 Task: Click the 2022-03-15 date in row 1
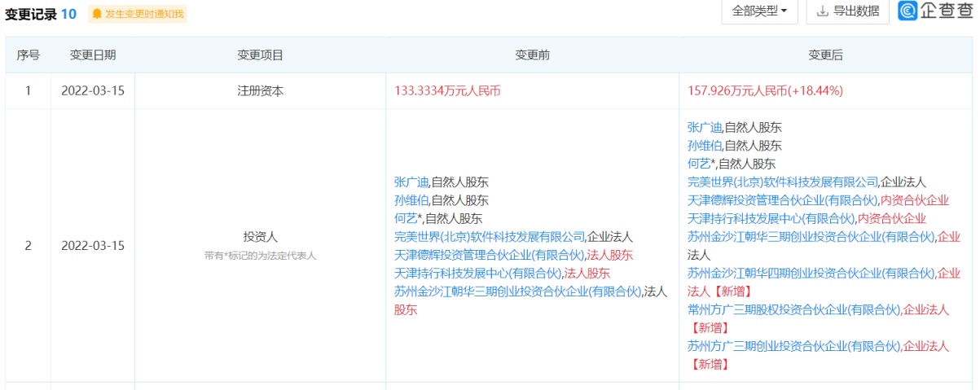click(93, 91)
